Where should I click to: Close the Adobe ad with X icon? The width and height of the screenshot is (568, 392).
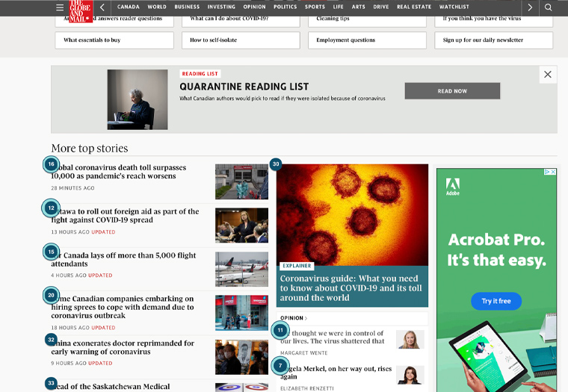tap(553, 172)
